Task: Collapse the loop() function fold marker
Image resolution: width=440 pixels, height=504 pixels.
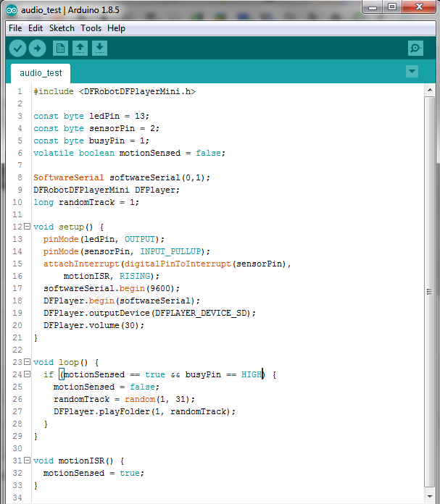Action: pos(28,362)
